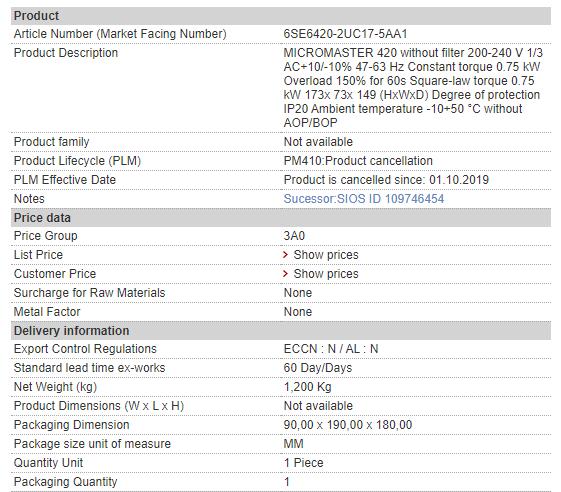Viewport: 561px width, 492px height.
Task: Select the Delivery information section header
Action: coord(281,331)
